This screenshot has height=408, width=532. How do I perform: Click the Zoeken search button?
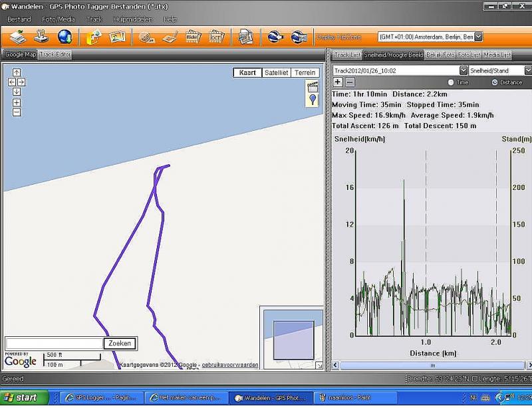[x=120, y=344]
